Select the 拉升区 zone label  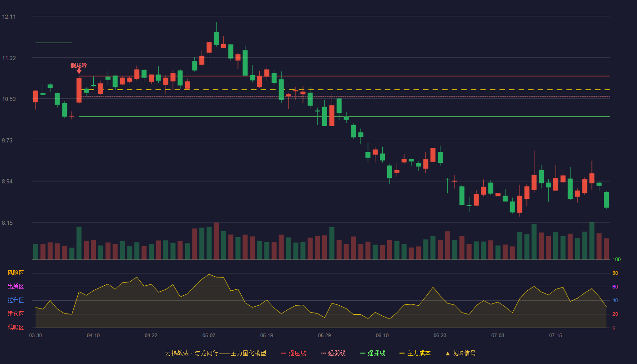15,300
